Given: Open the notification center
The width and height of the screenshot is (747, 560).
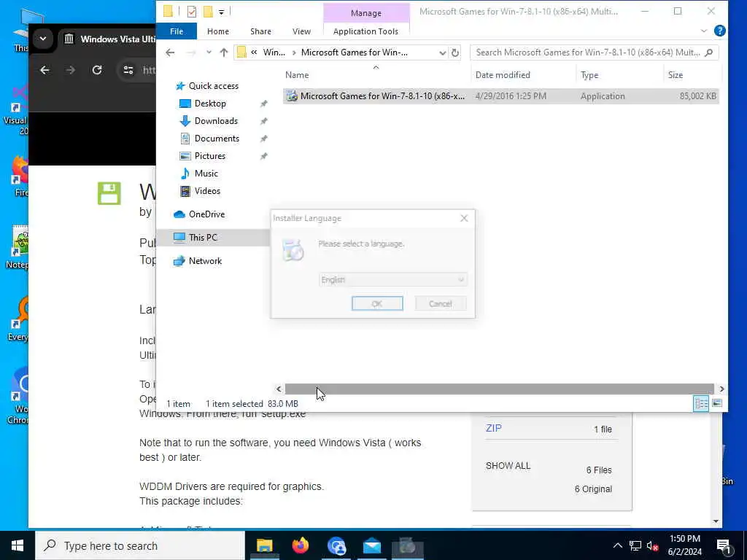Looking at the screenshot, I should pos(724,545).
